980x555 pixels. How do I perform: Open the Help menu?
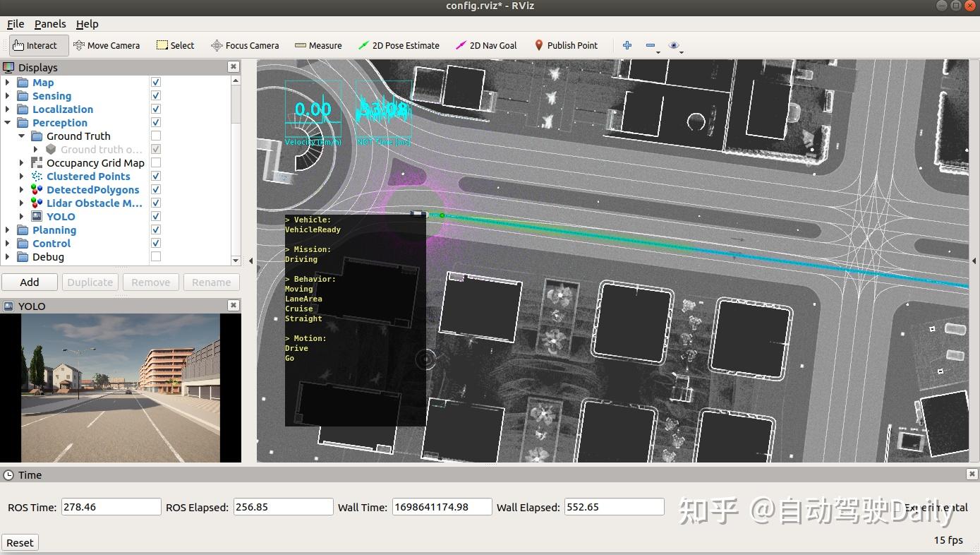coord(87,24)
